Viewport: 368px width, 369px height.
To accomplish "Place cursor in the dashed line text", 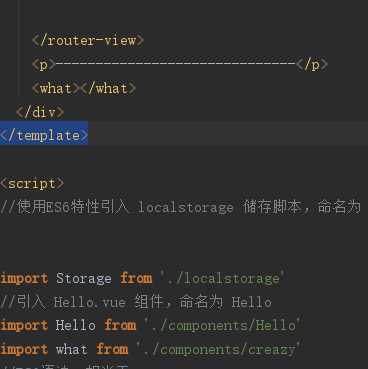I will pyautogui.click(x=176, y=64).
